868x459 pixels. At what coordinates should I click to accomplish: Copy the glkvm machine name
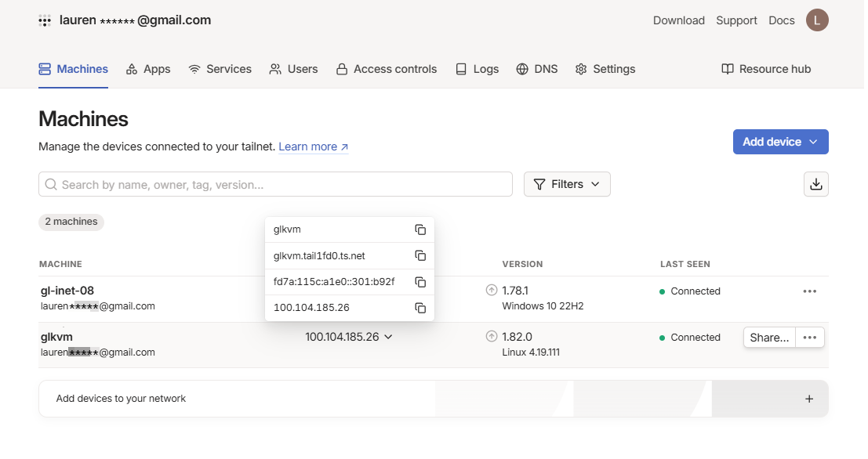click(x=420, y=229)
